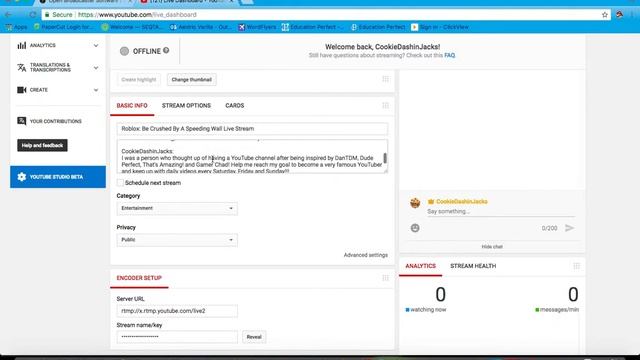Click the help question mark beside OFFLINE

tap(166, 50)
